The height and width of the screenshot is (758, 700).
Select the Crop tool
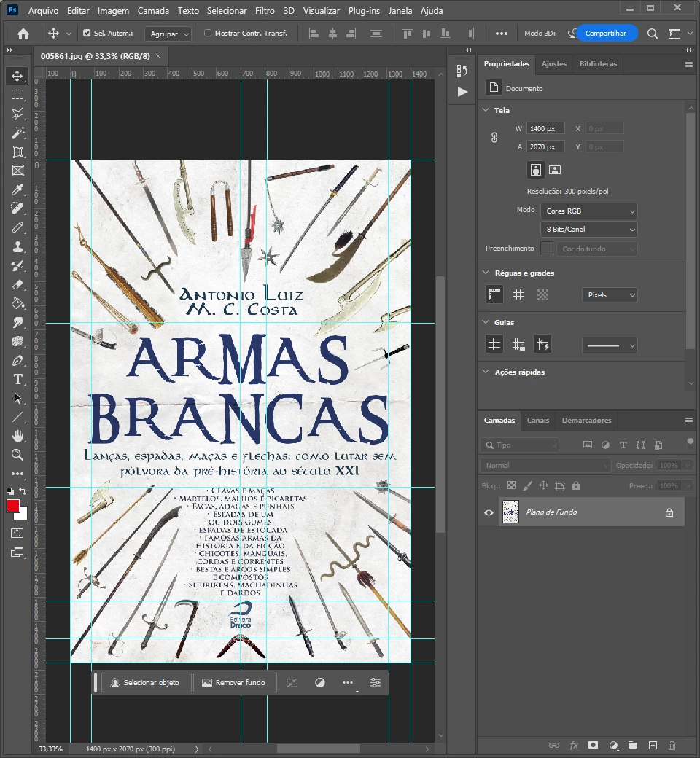pyautogui.click(x=17, y=152)
